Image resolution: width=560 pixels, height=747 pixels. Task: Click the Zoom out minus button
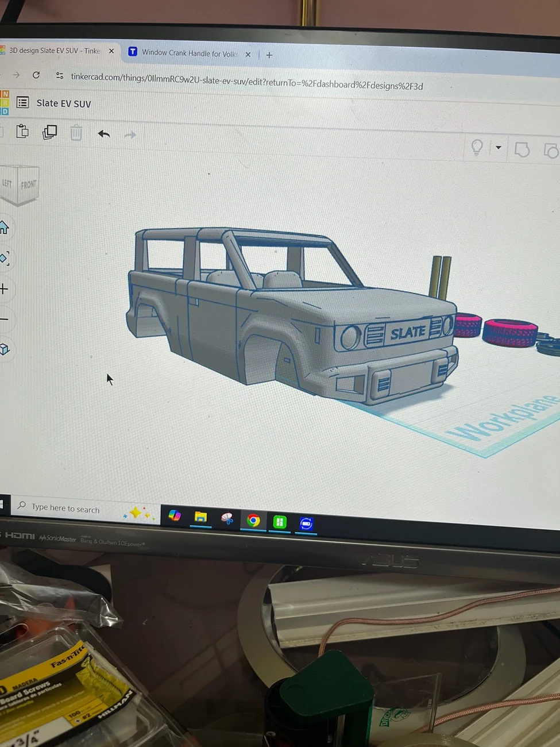pyautogui.click(x=3, y=319)
